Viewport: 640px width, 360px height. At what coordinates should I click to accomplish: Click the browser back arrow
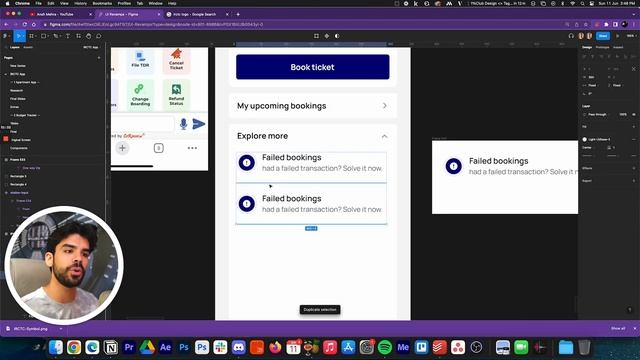pyautogui.click(x=6, y=24)
